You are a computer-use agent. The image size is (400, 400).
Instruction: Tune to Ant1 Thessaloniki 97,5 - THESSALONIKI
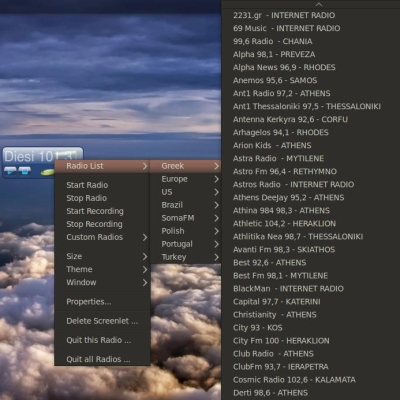tap(311, 106)
